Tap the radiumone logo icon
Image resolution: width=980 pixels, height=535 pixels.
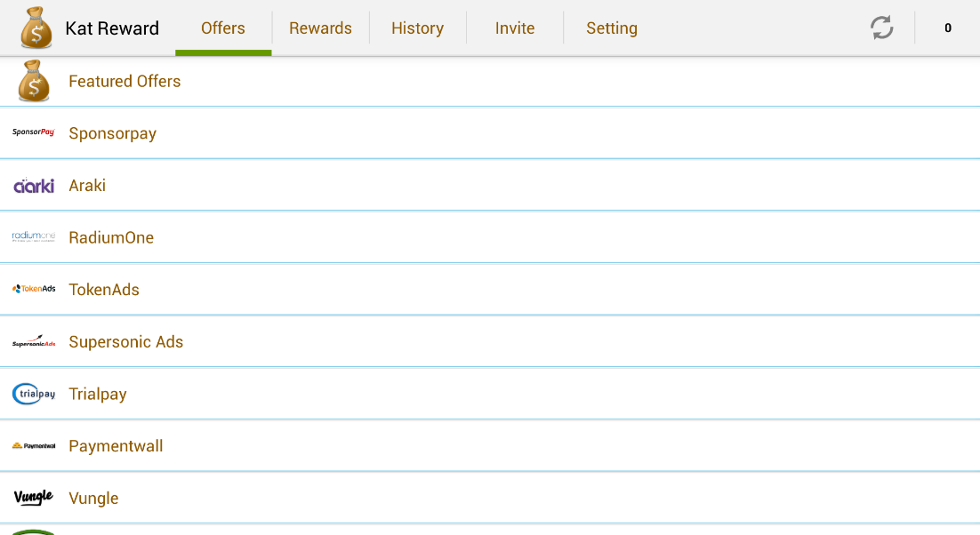click(34, 236)
